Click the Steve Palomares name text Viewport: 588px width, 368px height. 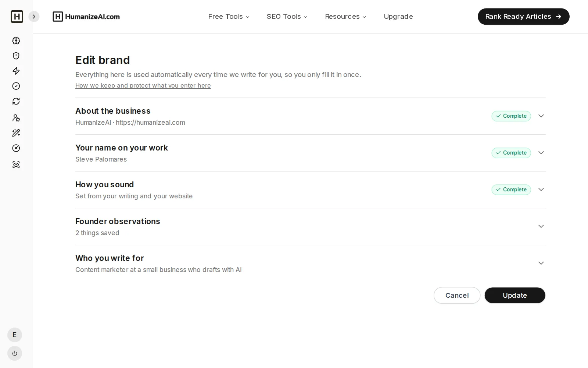click(x=101, y=159)
